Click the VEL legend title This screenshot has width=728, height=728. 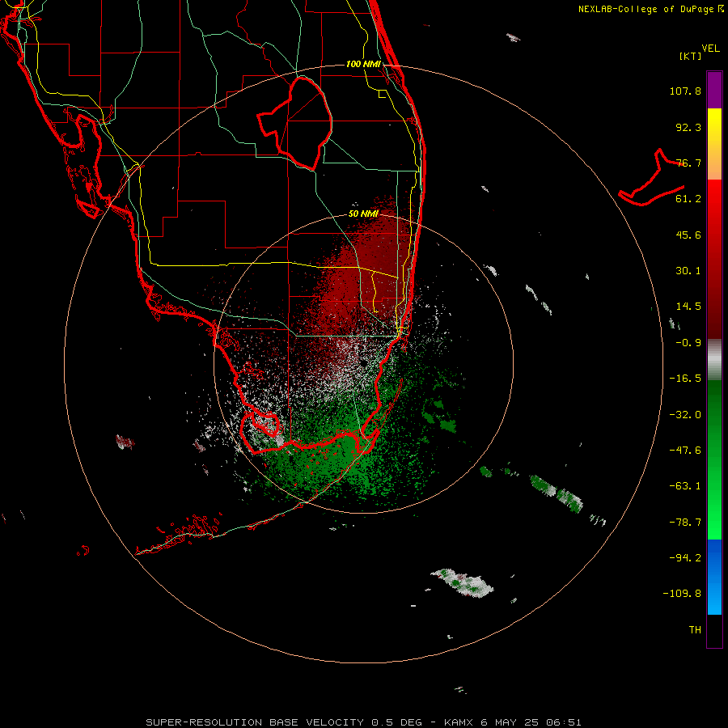711,49
